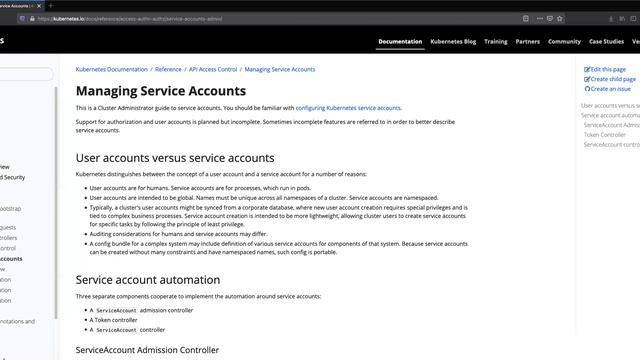
Task: Click Managing Service Accounts breadcrumb
Action: pos(280,69)
